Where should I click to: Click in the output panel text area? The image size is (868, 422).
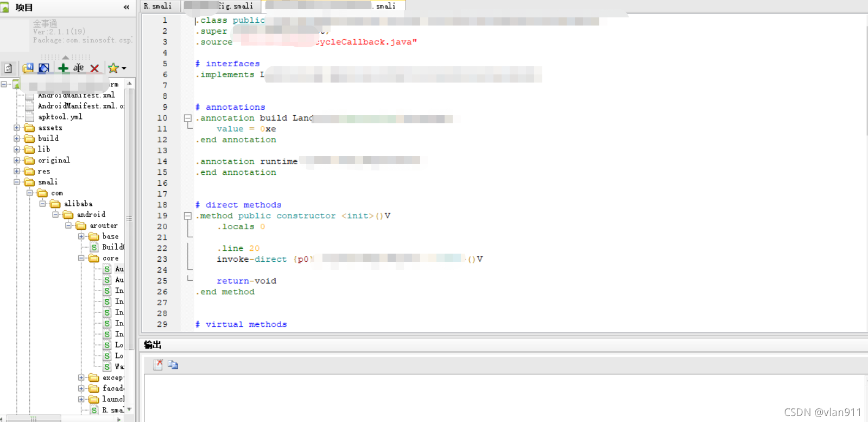(505, 398)
